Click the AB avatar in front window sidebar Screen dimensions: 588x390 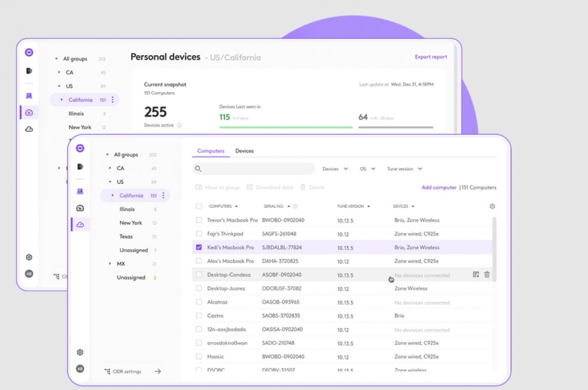click(x=80, y=369)
